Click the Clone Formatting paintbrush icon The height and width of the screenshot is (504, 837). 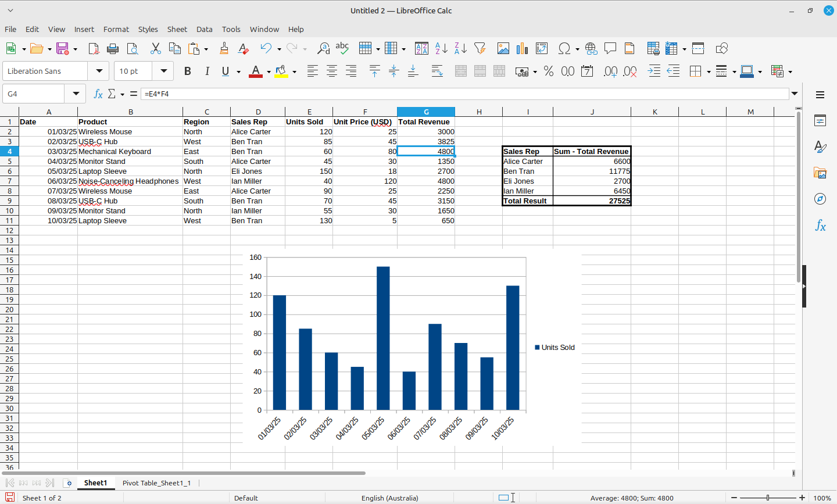coord(224,48)
